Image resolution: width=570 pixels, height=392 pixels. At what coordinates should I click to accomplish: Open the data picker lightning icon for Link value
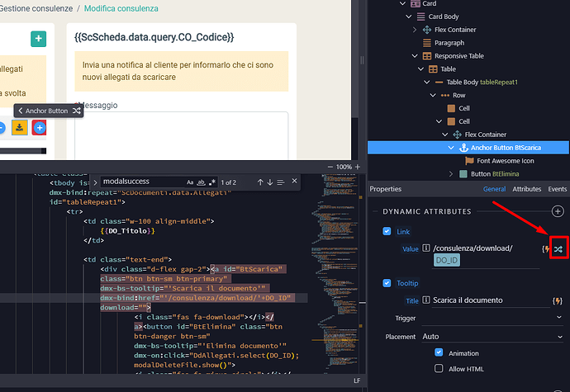[x=546, y=249]
